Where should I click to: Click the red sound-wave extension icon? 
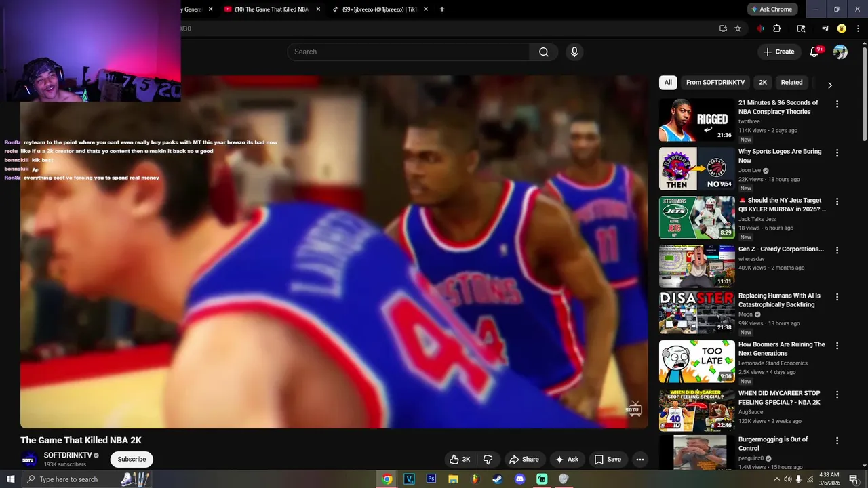(x=760, y=28)
